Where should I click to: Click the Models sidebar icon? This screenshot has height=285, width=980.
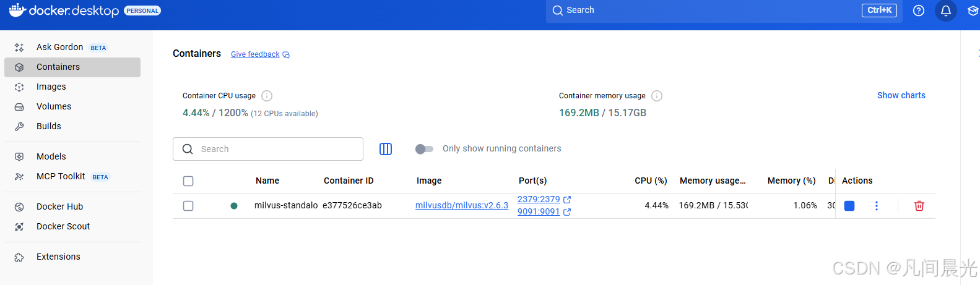pyautogui.click(x=19, y=157)
